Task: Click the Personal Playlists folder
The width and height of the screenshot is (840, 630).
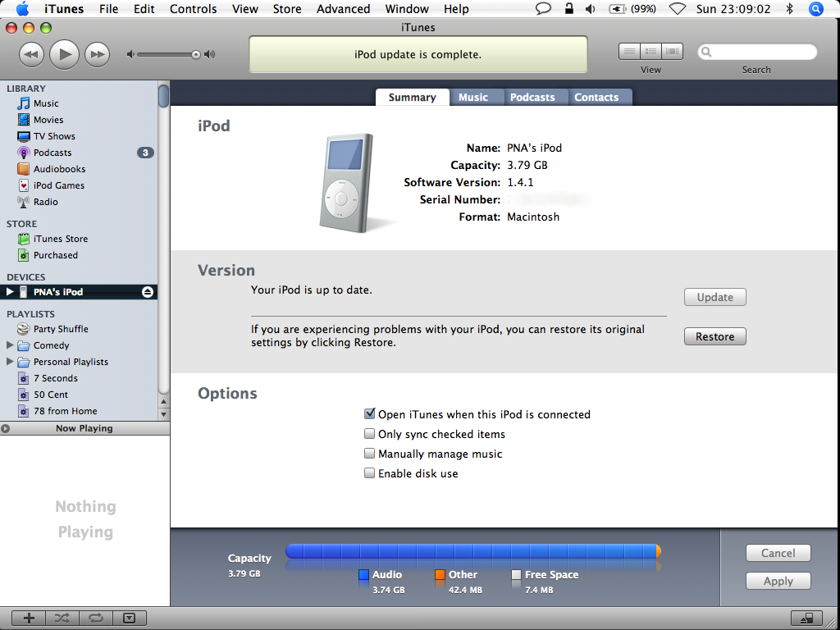Action: tap(71, 362)
